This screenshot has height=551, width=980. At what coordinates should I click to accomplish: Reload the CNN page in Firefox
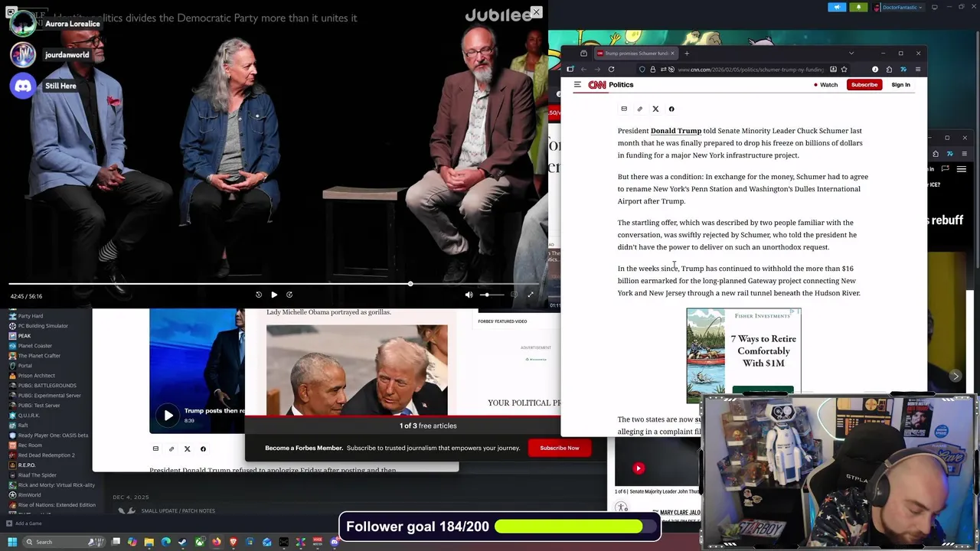click(611, 70)
